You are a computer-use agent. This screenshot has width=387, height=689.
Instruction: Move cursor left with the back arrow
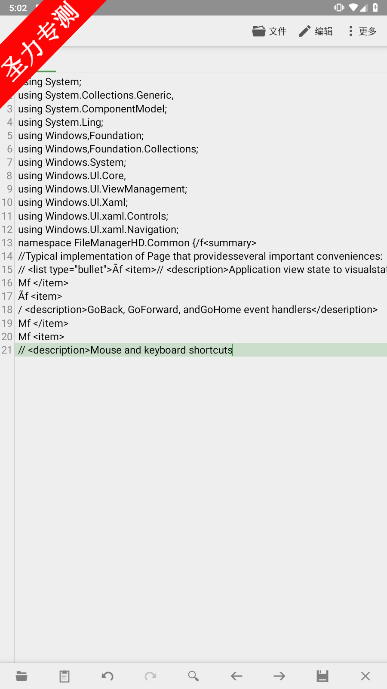237,676
